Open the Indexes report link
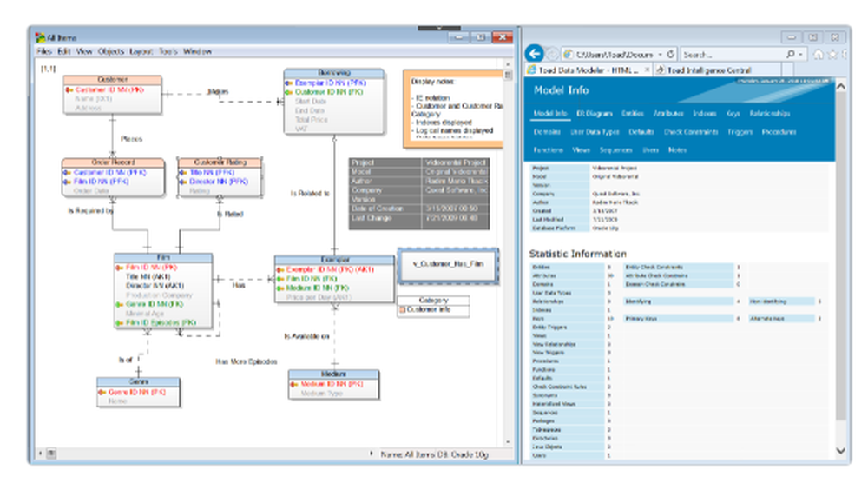This screenshot has height=490, width=868. point(705,114)
